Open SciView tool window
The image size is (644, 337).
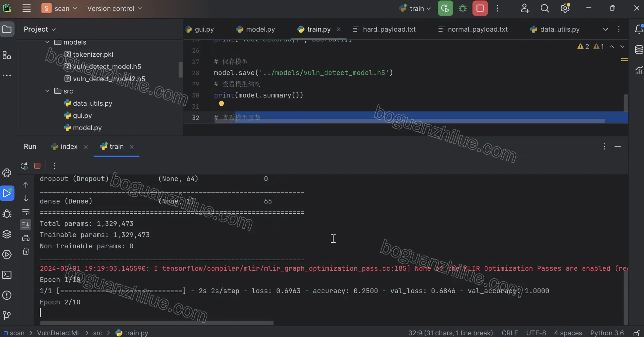(x=639, y=70)
